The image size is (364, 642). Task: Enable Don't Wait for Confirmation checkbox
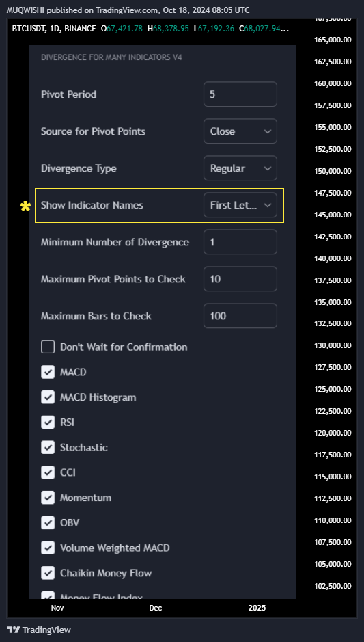click(x=48, y=347)
